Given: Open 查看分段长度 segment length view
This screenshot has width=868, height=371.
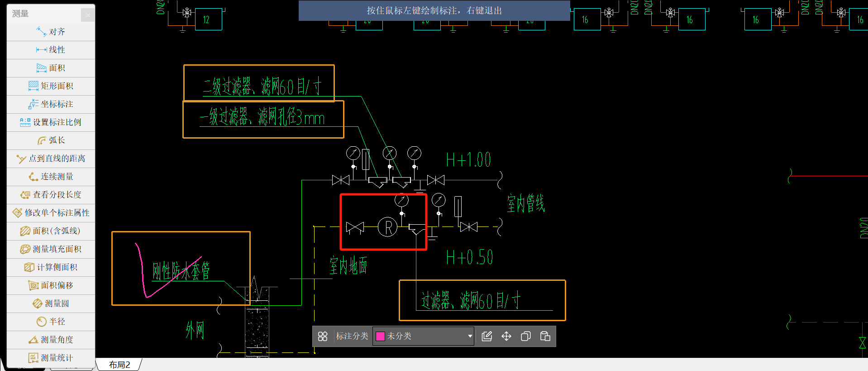Looking at the screenshot, I should point(51,195).
